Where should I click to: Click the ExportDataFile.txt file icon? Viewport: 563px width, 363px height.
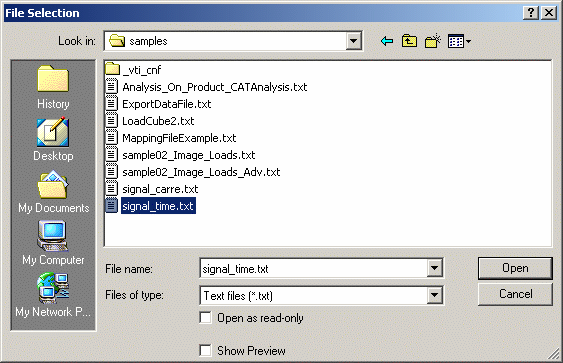[x=112, y=103]
